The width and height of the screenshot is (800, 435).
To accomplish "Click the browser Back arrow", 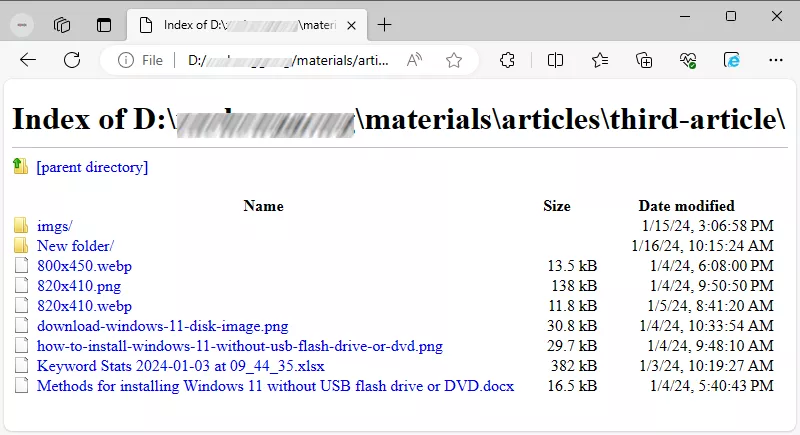I will point(28,60).
